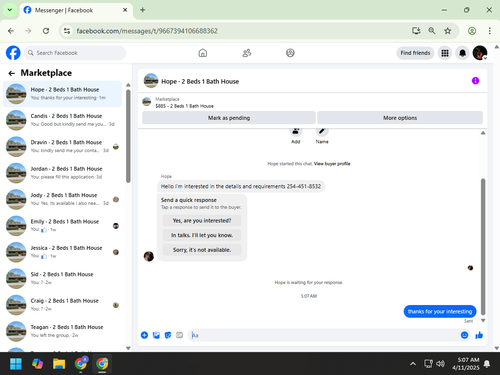The image size is (500, 375).
Task: Open Jody conversation in list
Action: (x=62, y=199)
